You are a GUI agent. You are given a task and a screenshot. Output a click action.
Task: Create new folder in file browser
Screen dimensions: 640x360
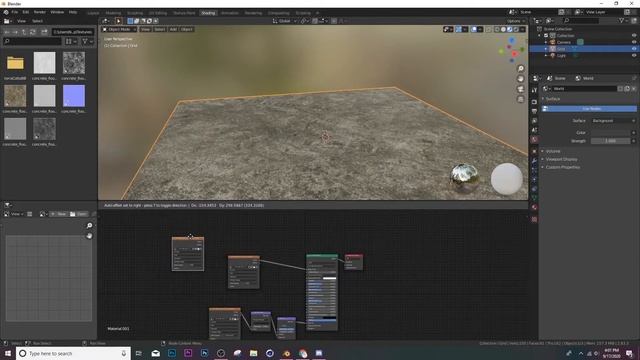click(x=44, y=32)
